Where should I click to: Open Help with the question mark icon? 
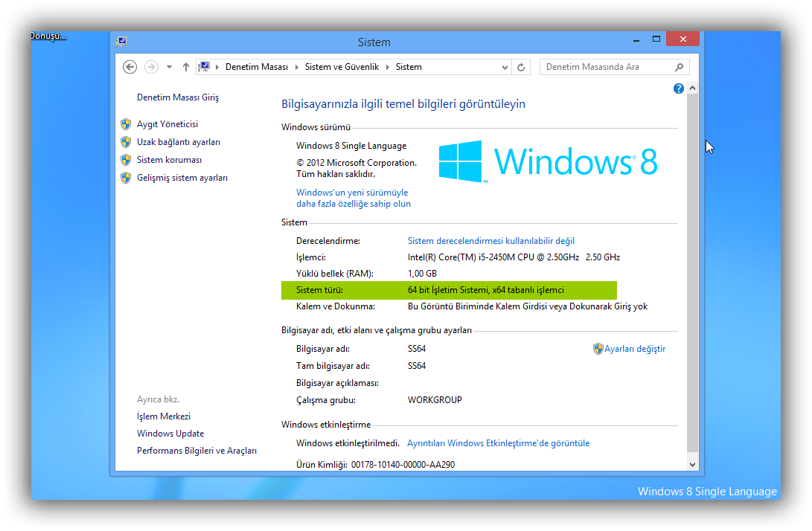point(678,88)
